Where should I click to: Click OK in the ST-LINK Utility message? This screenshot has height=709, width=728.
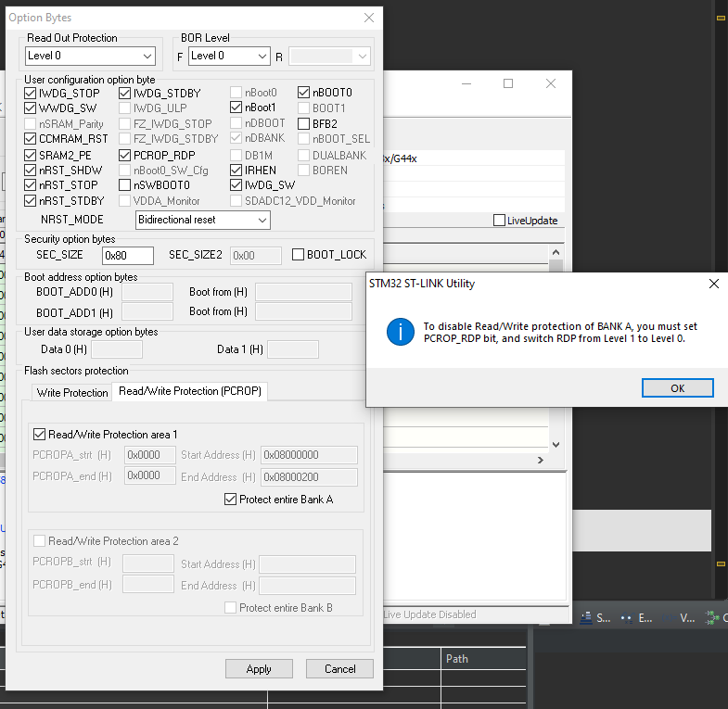tap(677, 388)
